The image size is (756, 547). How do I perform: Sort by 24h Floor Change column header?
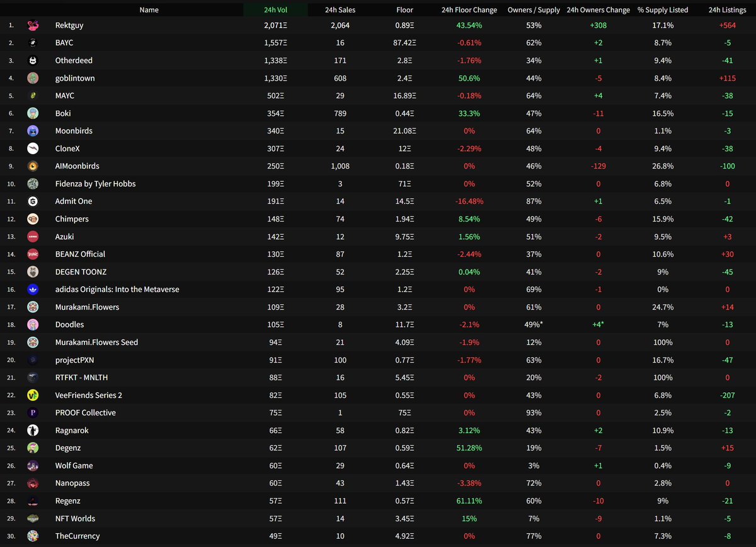point(469,10)
